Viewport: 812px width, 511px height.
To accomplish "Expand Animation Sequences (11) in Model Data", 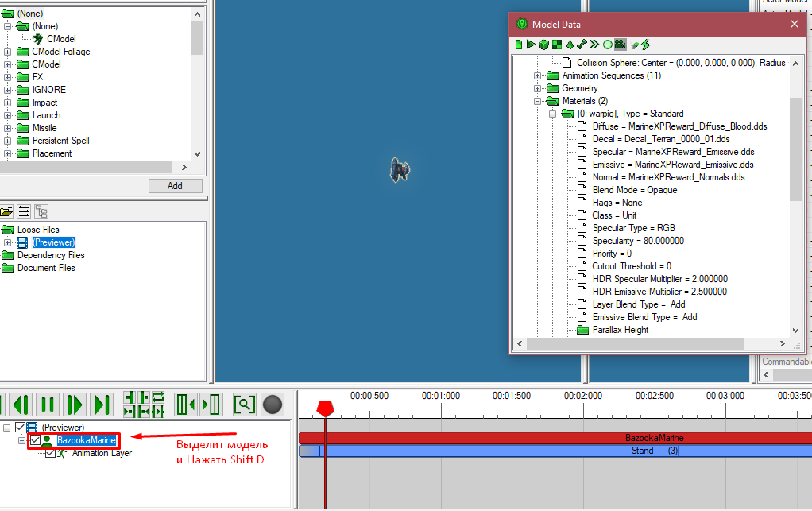I will pos(538,75).
